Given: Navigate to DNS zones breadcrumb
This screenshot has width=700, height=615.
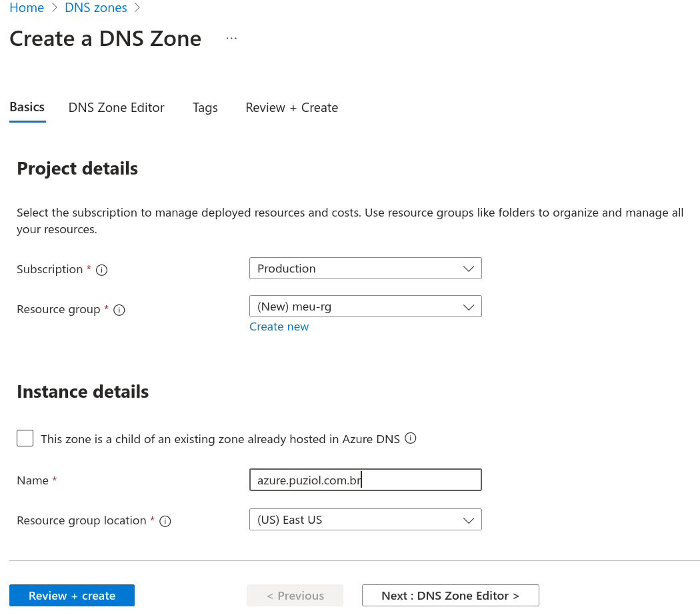Looking at the screenshot, I should 96,8.
